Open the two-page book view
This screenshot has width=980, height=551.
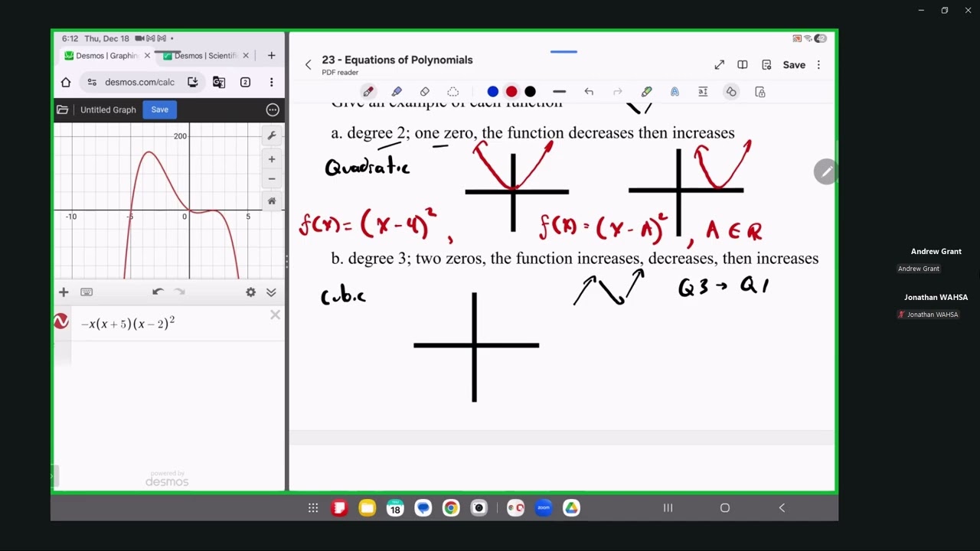[743, 65]
